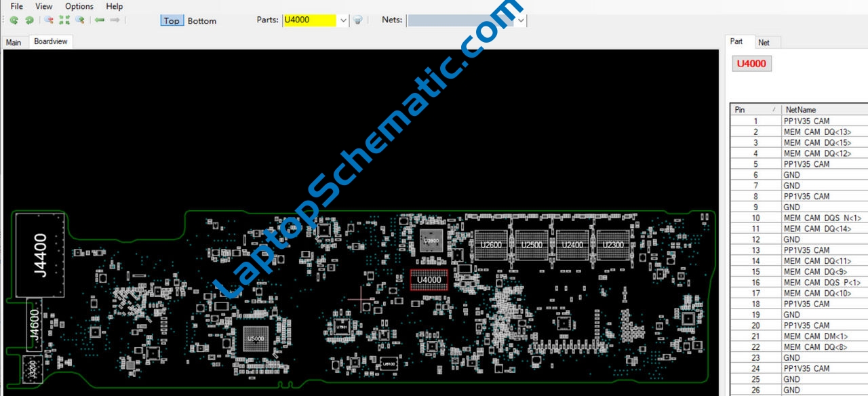Select connector J4400 on the board
Viewport: 868px width, 396px height.
[x=40, y=255]
